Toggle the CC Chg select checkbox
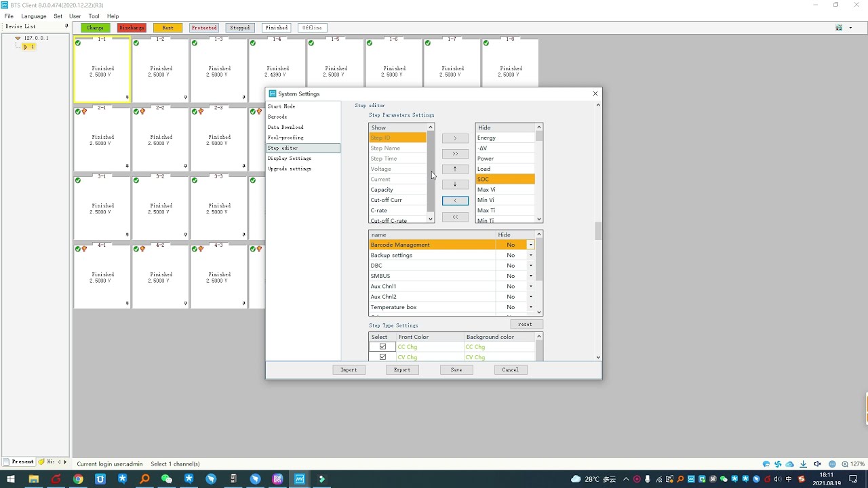 382,347
